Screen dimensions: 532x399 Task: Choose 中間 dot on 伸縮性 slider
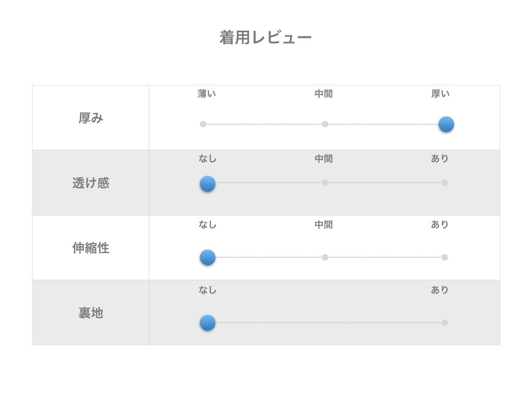click(325, 257)
